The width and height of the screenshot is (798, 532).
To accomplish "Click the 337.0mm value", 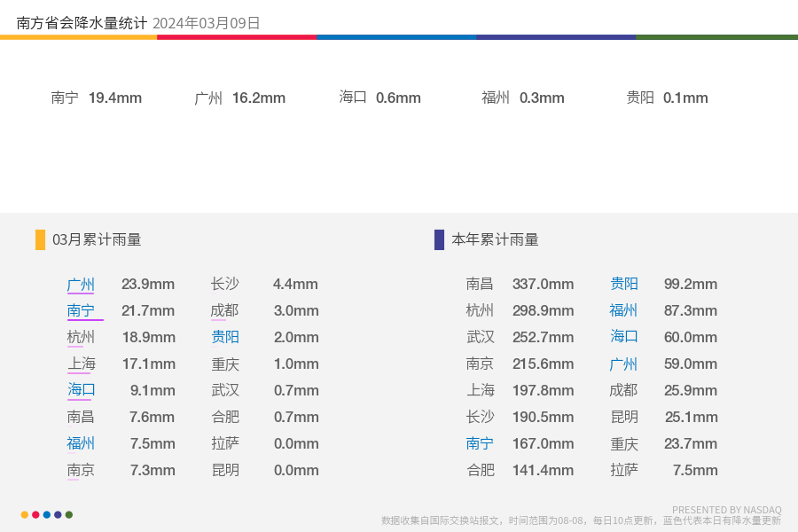I will pos(543,284).
